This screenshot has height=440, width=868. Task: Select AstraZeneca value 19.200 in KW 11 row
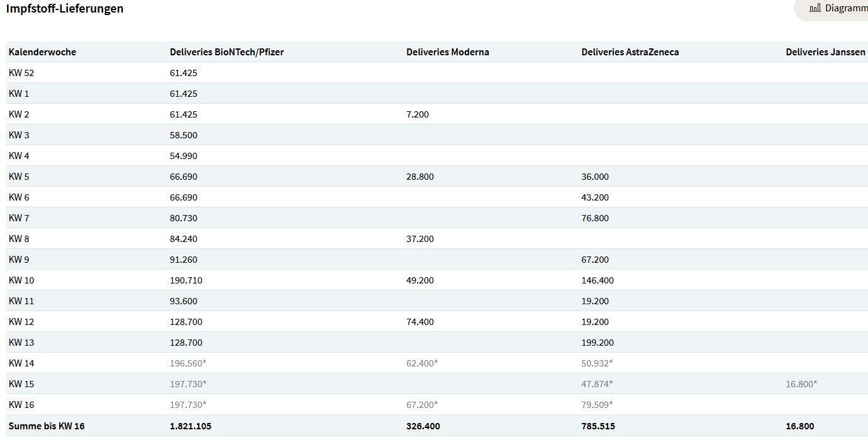595,301
